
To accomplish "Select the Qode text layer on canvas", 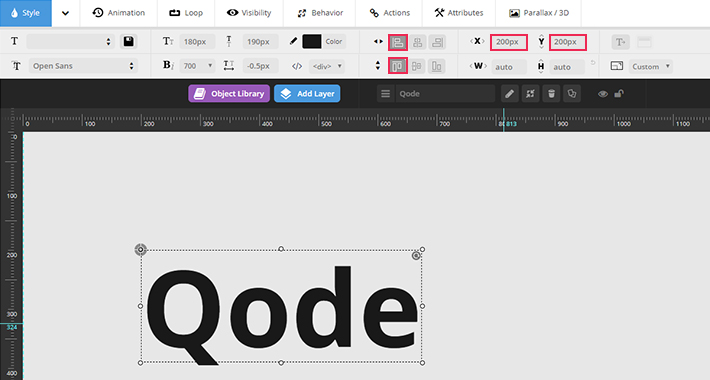I will [281, 306].
